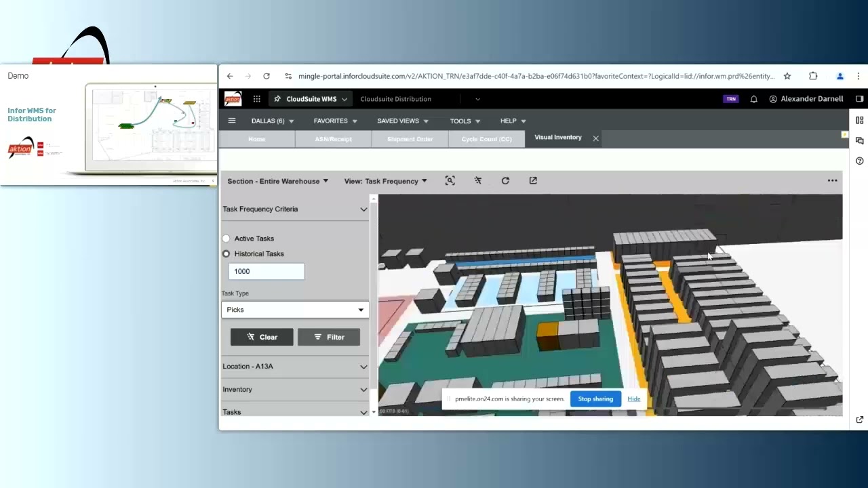Click the TRN environment badge
868x488 pixels.
pyautogui.click(x=731, y=99)
